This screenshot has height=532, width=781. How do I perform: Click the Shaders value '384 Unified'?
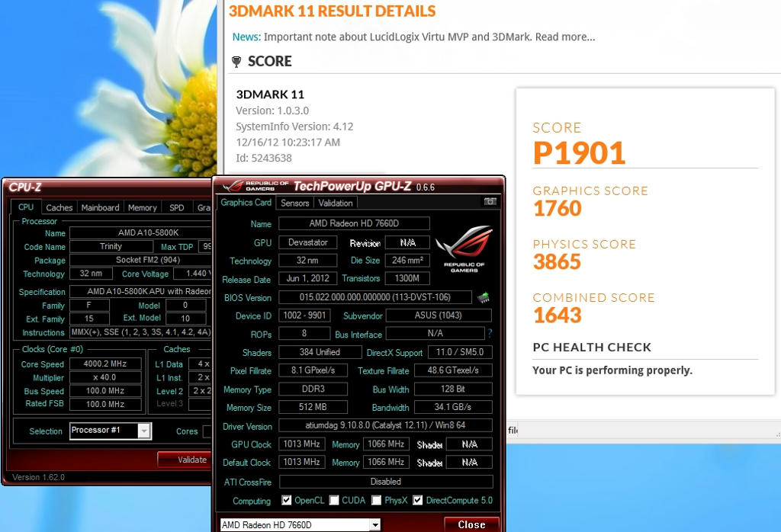click(320, 352)
